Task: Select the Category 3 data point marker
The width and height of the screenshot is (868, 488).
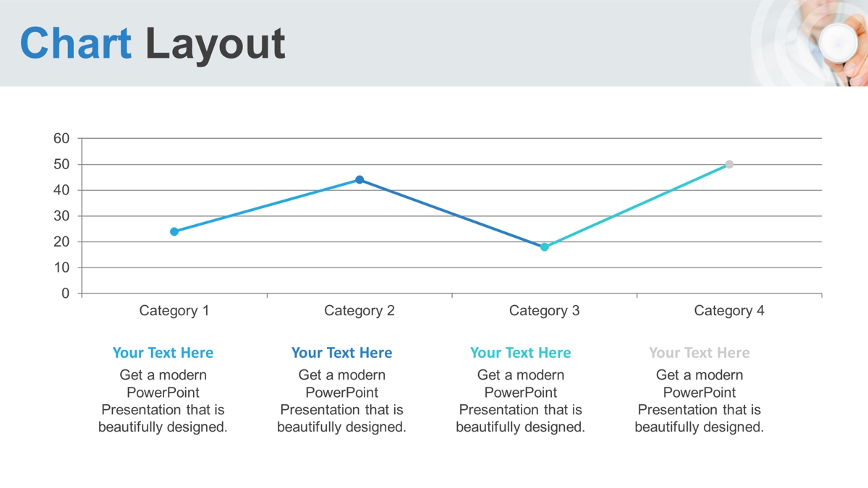Action: 545,247
